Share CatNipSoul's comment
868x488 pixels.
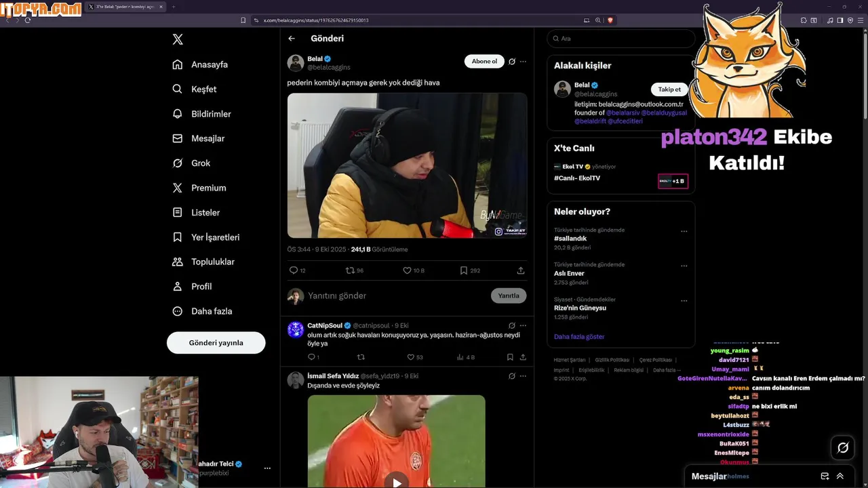click(523, 357)
